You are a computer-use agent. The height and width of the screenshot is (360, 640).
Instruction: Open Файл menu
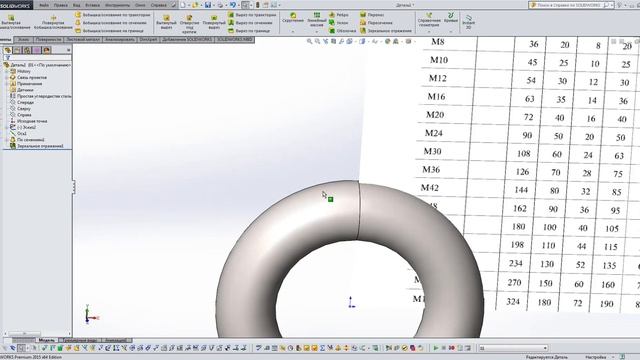[x=44, y=5]
